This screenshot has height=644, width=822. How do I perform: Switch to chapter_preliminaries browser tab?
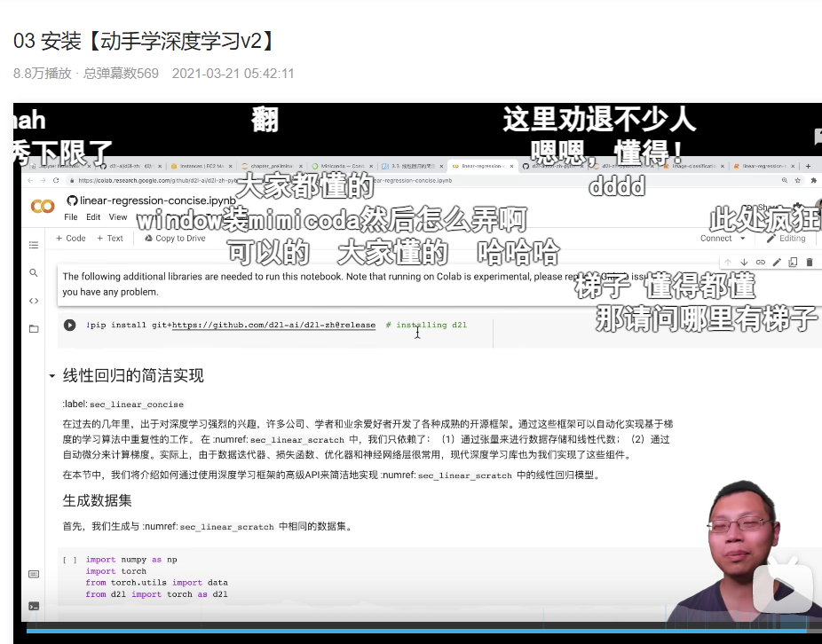pyautogui.click(x=272, y=166)
